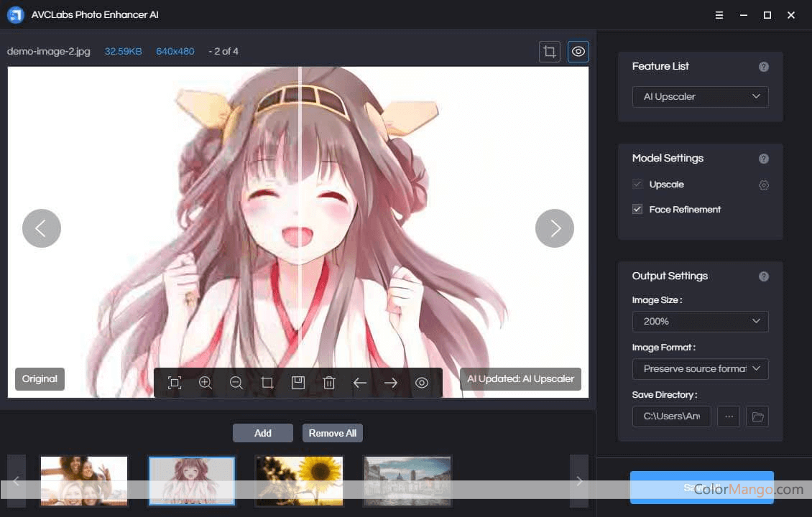Select the sunflower thumbnail
The height and width of the screenshot is (517, 812).
point(299,480)
